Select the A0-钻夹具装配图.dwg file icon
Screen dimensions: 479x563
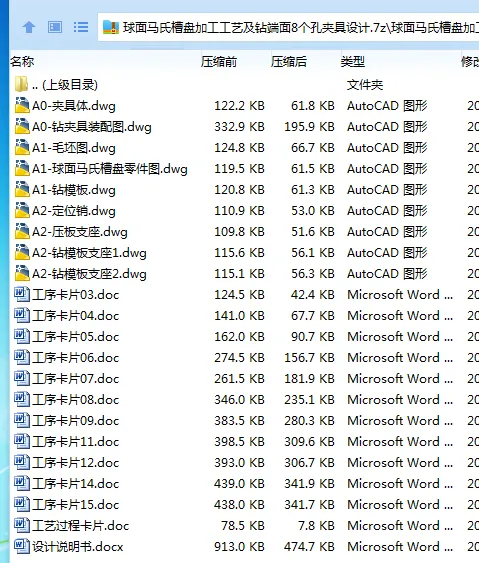22,126
